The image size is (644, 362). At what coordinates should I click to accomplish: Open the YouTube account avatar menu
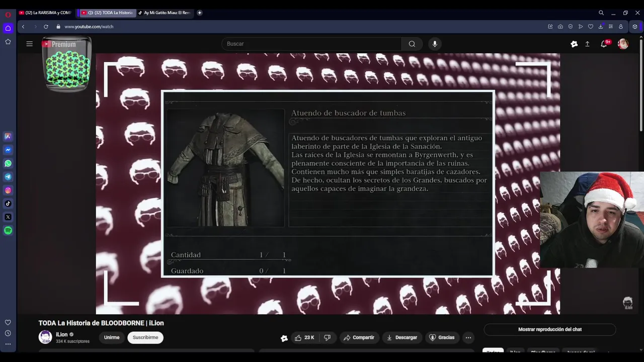(623, 44)
